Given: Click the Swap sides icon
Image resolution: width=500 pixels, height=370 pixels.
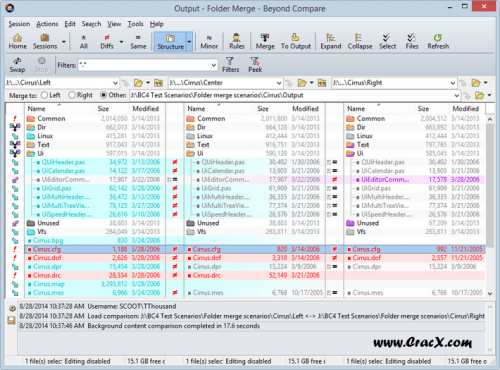Looking at the screenshot, I should click(x=17, y=65).
